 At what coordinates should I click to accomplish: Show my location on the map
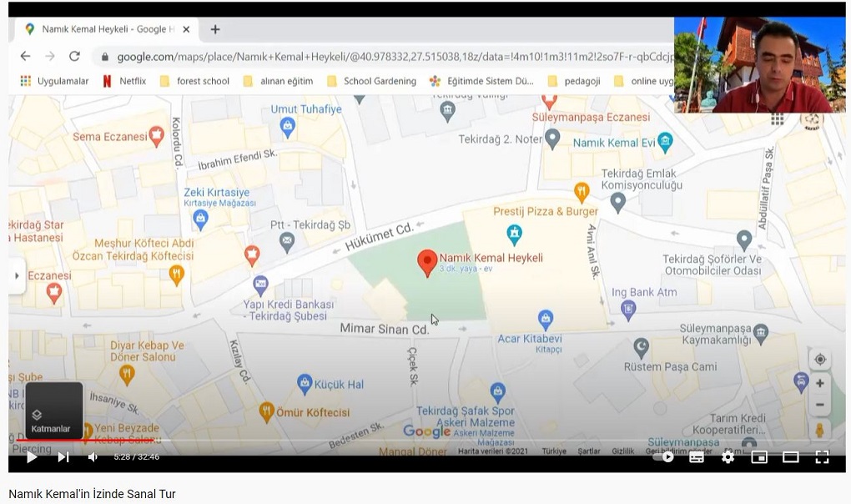pyautogui.click(x=819, y=359)
